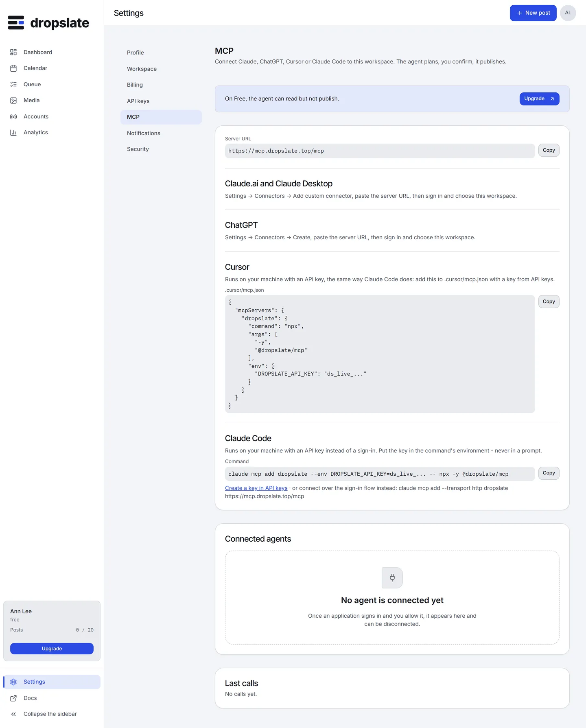Click the ChatGPT heading

241,225
